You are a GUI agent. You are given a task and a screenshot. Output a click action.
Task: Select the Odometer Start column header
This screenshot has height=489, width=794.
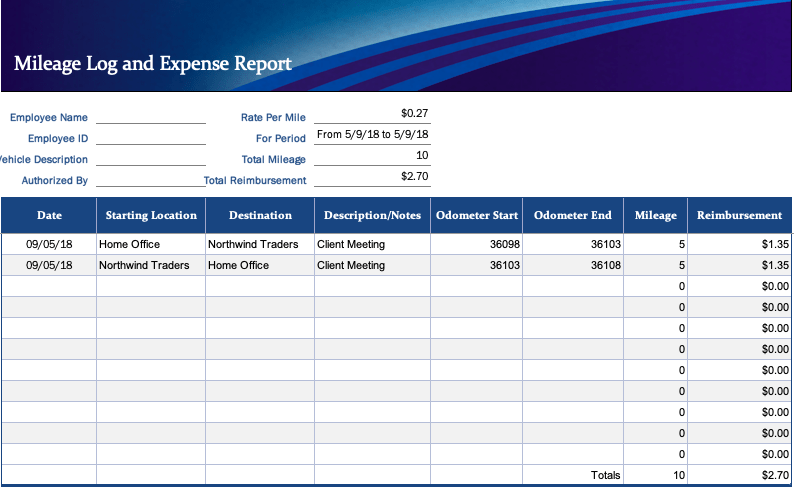477,215
